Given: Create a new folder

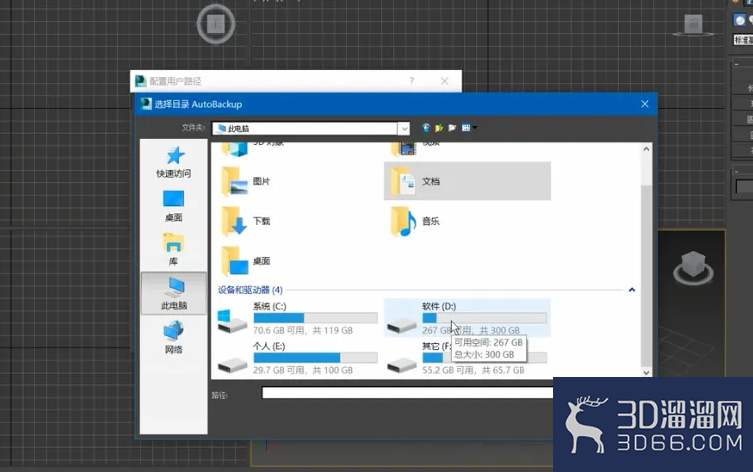Looking at the screenshot, I should [452, 128].
